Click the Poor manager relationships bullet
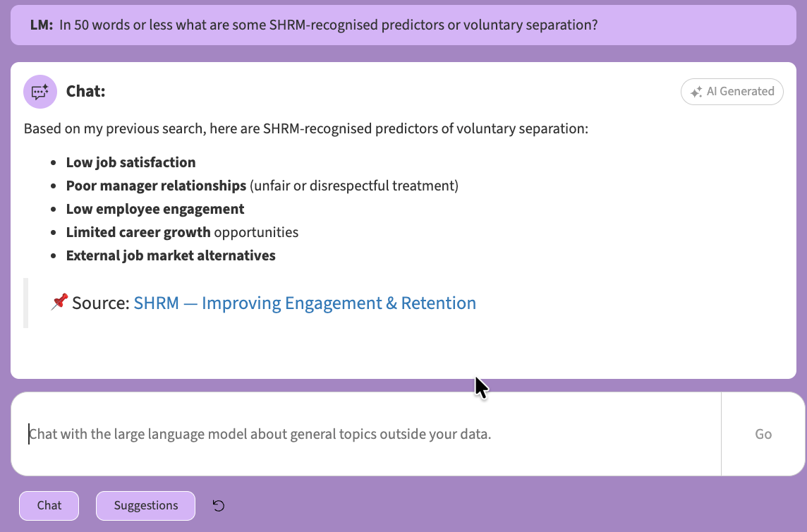Screen dimensions: 807x532 (262, 186)
